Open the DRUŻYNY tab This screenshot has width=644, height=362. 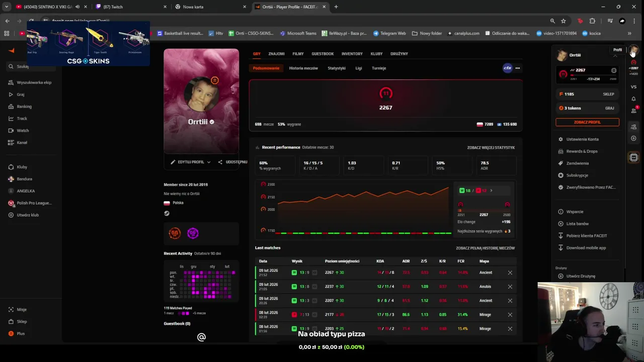[399, 54]
